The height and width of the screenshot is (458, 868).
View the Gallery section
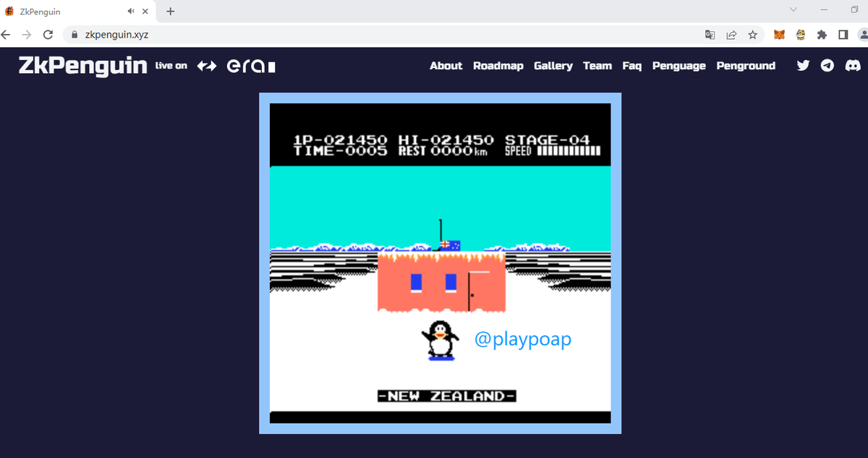(553, 66)
